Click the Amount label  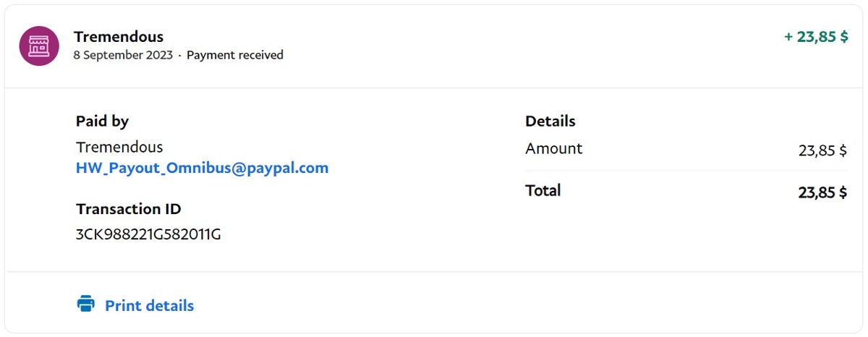[x=553, y=149]
